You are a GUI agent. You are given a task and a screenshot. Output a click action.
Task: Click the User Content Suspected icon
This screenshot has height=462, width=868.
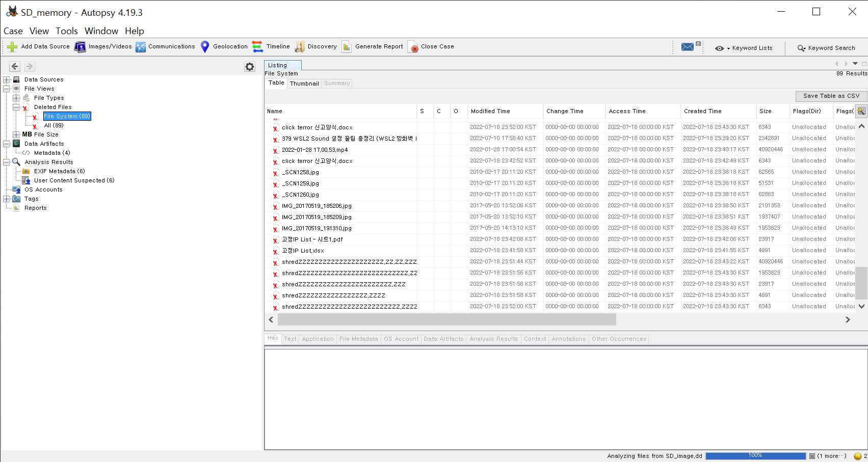26,180
